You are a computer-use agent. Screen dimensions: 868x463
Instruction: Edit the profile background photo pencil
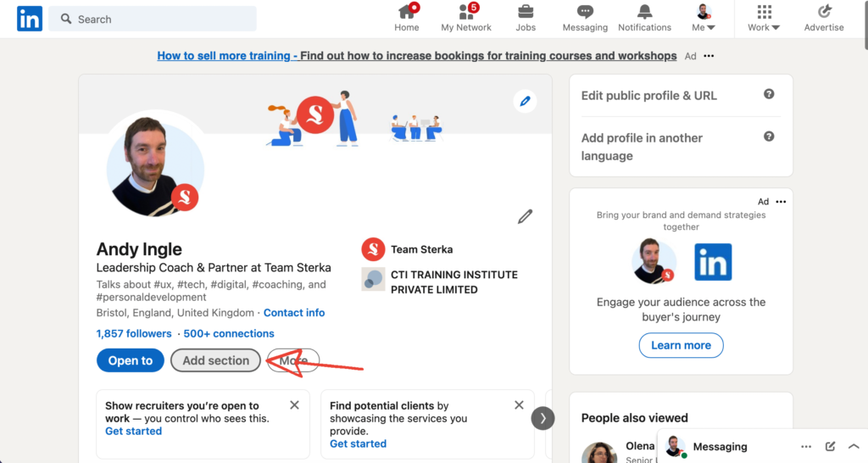[525, 102]
